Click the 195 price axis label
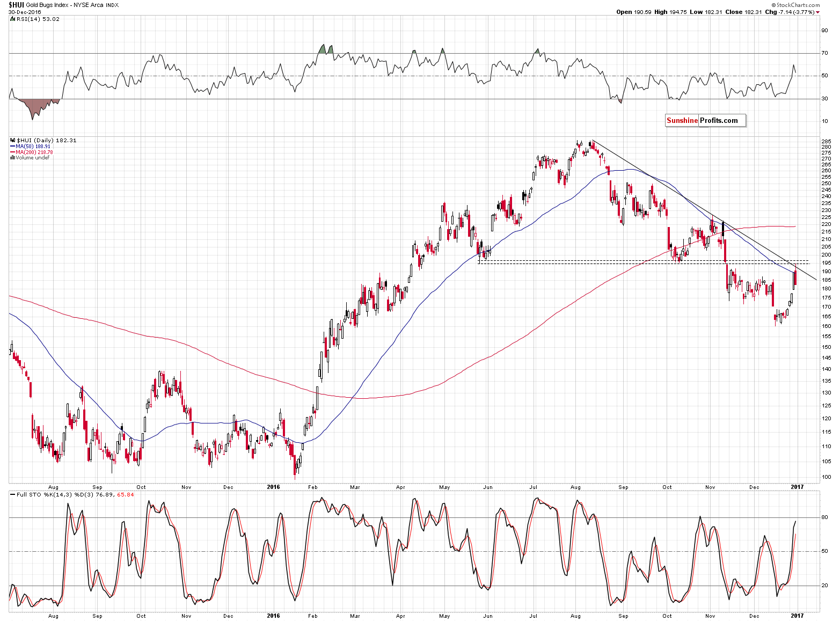The width and height of the screenshot is (840, 621). click(826, 263)
